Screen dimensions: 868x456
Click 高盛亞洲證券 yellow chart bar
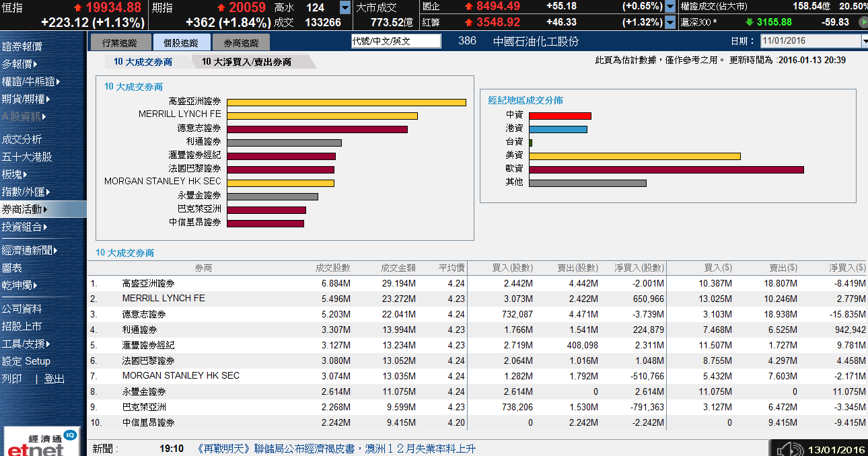(x=347, y=103)
